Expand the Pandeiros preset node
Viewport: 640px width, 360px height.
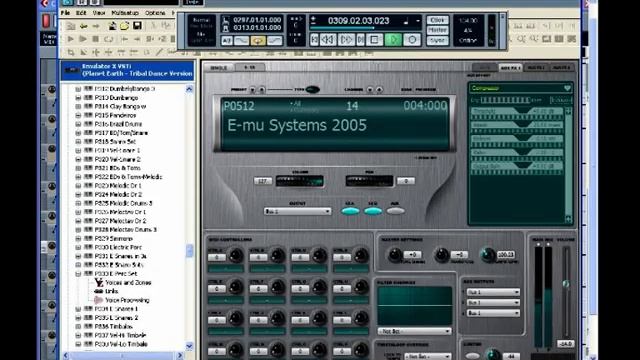tap(78, 116)
